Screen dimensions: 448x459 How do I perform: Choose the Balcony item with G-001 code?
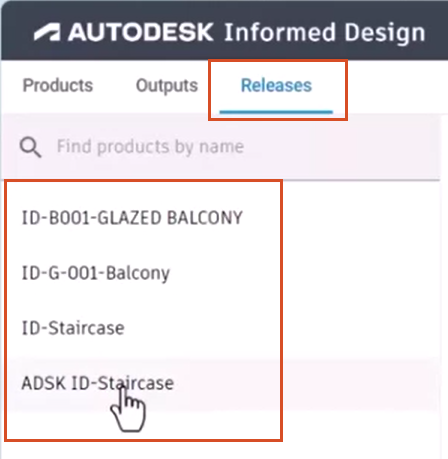(96, 273)
